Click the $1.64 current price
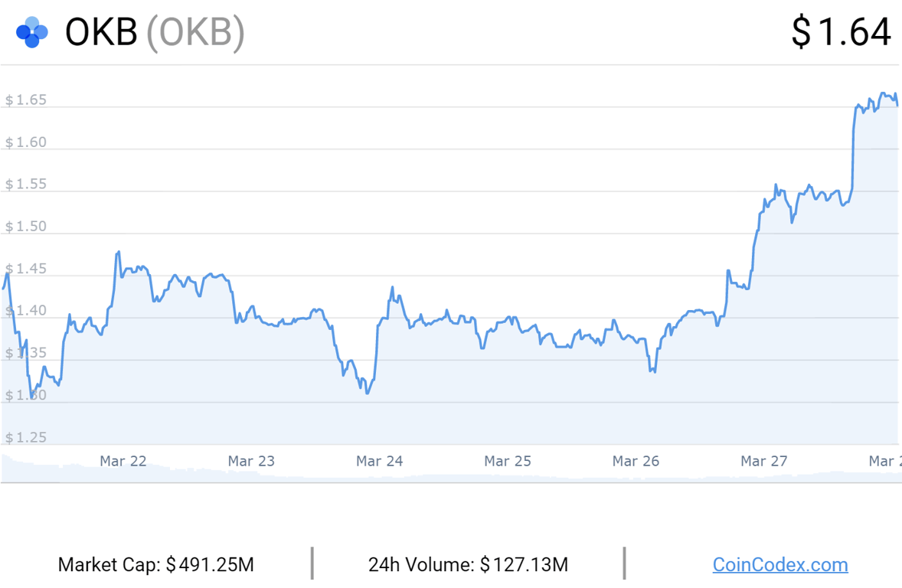Screen dimensions: 902x588 841,32
